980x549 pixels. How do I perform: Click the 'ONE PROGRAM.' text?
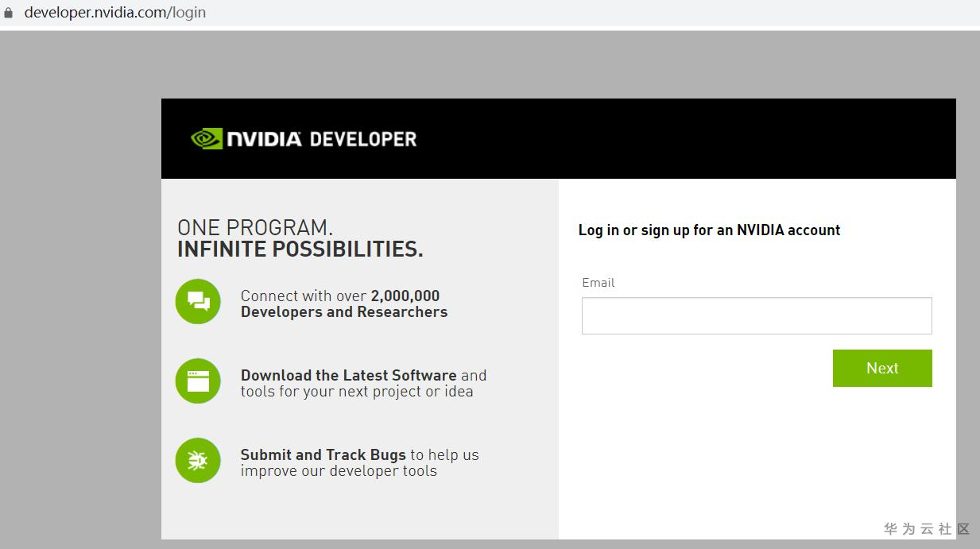coord(255,227)
